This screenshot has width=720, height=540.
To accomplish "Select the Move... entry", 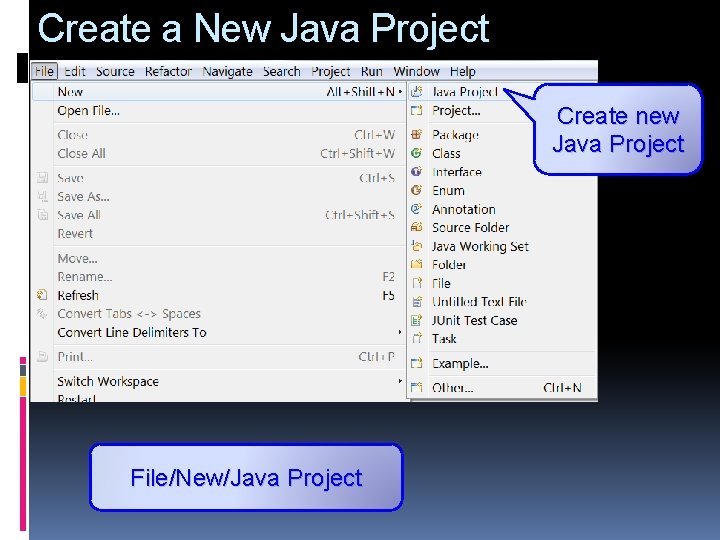I will click(219, 259).
